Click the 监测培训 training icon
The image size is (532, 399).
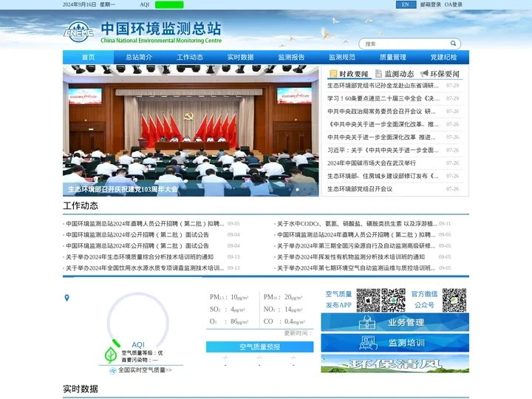[x=369, y=343]
